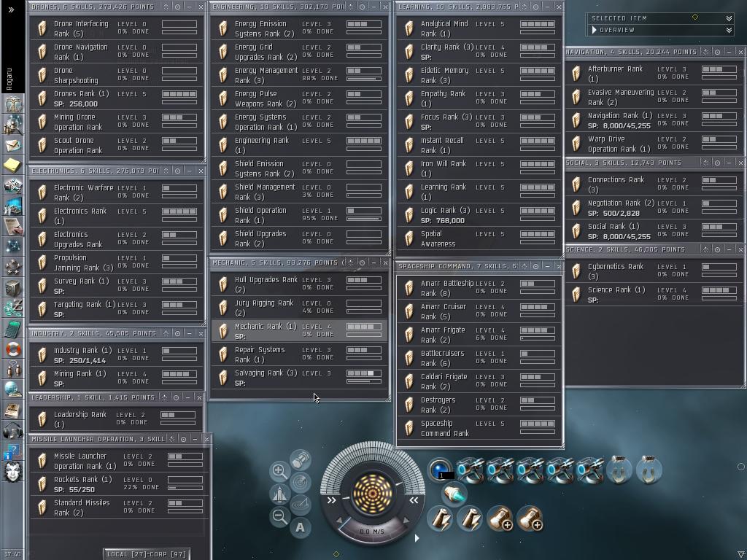Toggle pin on Mechanic skills window
747x560 pixels.
click(x=350, y=262)
